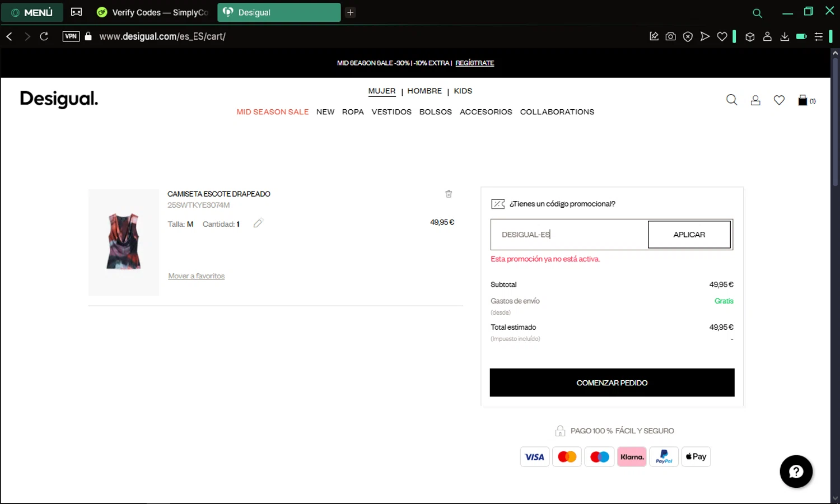The width and height of the screenshot is (840, 504).
Task: Start checkout with COMENZAR PEDIDO
Action: 612,382
